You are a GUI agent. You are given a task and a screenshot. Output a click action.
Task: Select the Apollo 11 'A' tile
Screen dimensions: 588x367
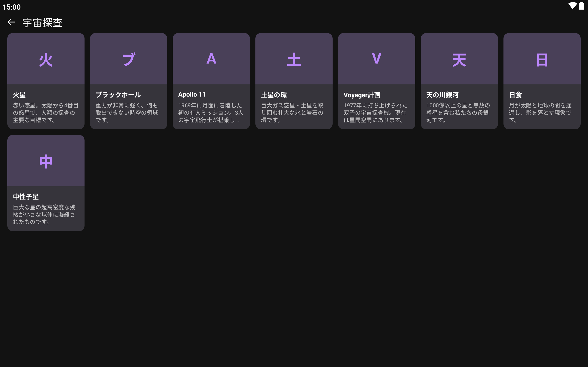pos(211,59)
